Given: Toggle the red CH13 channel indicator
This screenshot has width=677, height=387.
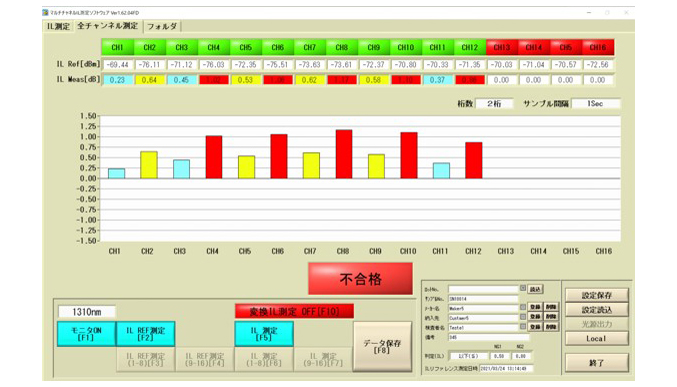Looking at the screenshot, I should coord(502,47).
